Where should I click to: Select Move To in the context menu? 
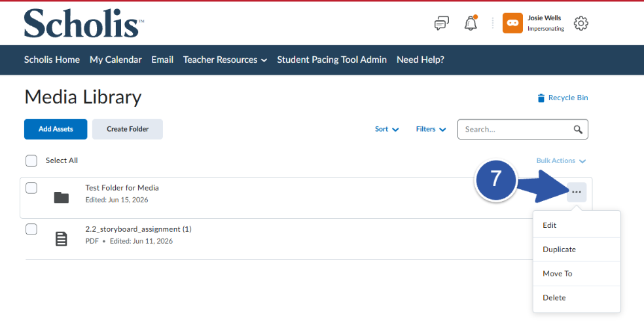(577, 274)
